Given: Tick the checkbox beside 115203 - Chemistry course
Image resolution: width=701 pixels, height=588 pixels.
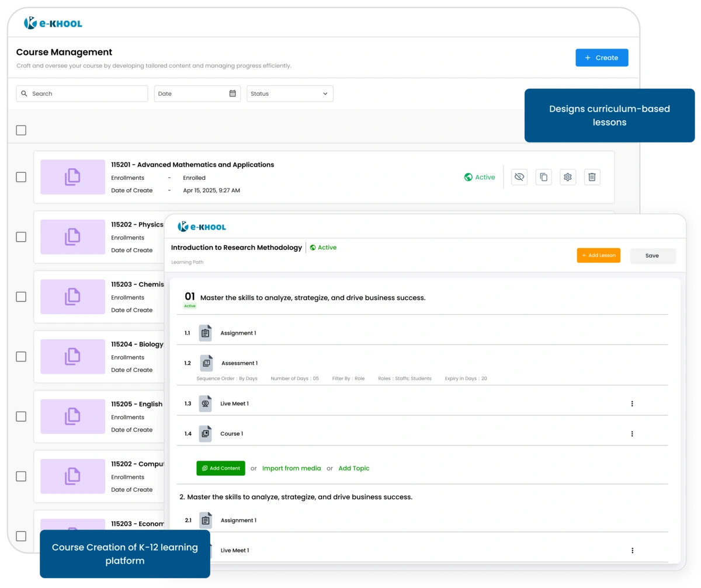Looking at the screenshot, I should pyautogui.click(x=21, y=297).
